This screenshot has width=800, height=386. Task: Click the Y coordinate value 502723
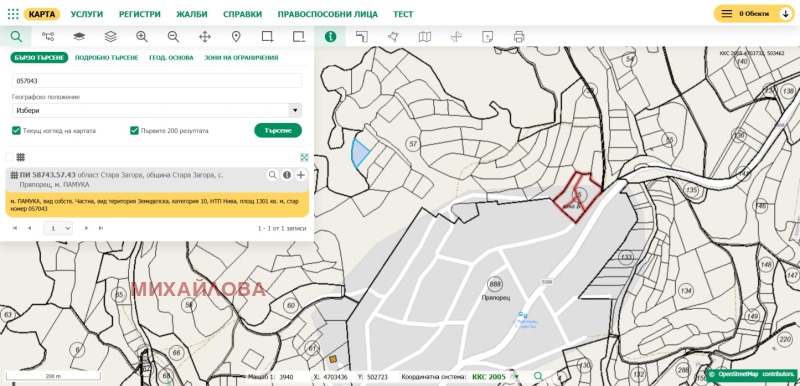pyautogui.click(x=377, y=377)
